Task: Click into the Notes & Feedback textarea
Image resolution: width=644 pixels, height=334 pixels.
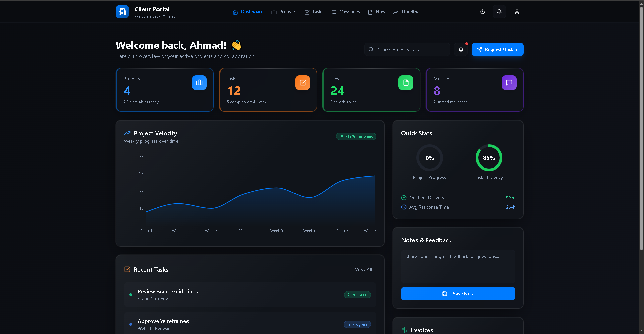Action: [x=458, y=267]
